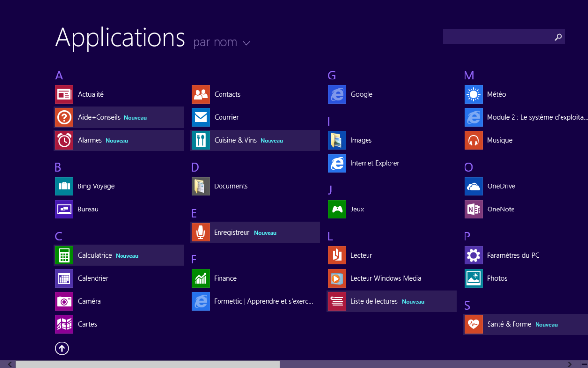Open the Google shortcut icon

(x=337, y=94)
